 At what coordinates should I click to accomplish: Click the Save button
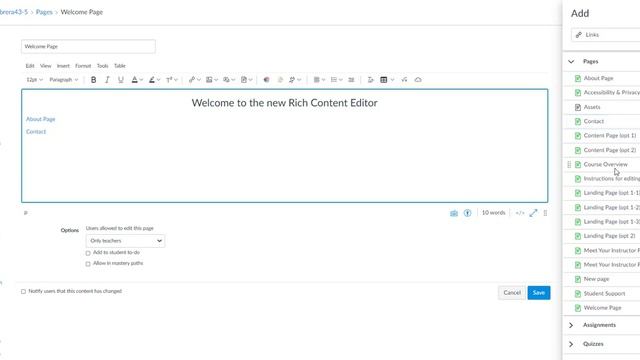(x=539, y=293)
